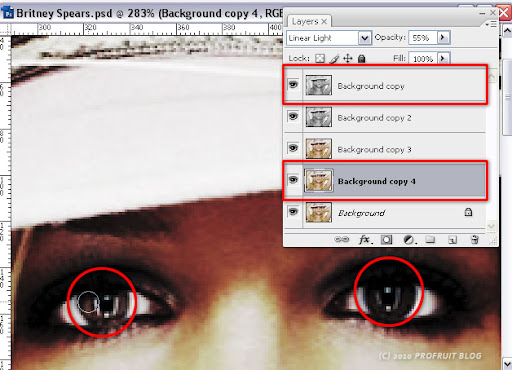Select the 'Background copy 4' layer name
This screenshot has height=370, width=512.
pyautogui.click(x=377, y=181)
